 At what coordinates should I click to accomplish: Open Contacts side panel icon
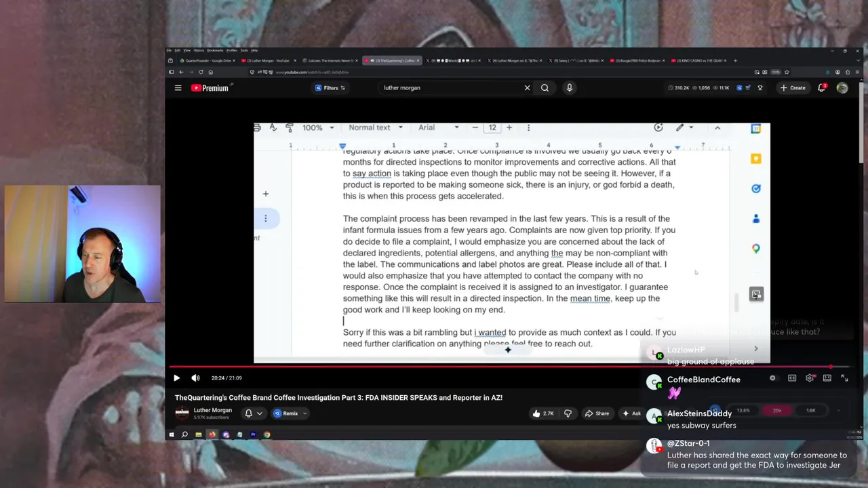[x=756, y=218]
